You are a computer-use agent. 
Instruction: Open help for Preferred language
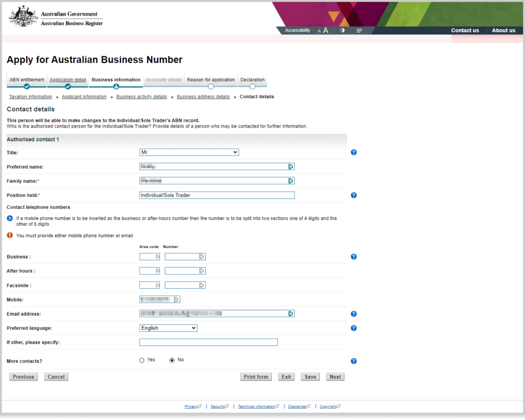click(x=354, y=328)
